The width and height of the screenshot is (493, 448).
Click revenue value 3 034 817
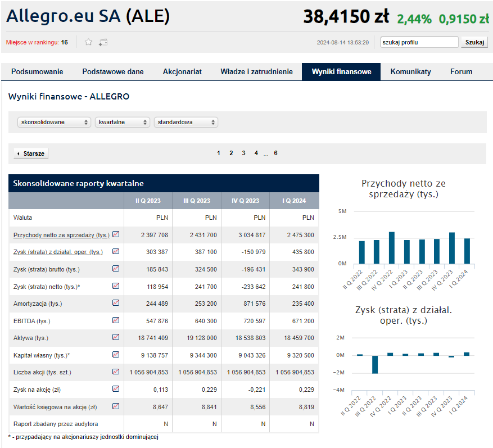(x=252, y=235)
